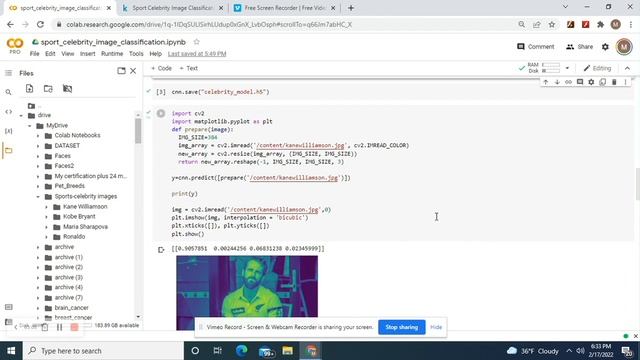Expand the Kobe Bryant folder
The width and height of the screenshot is (640, 360).
click(46, 217)
